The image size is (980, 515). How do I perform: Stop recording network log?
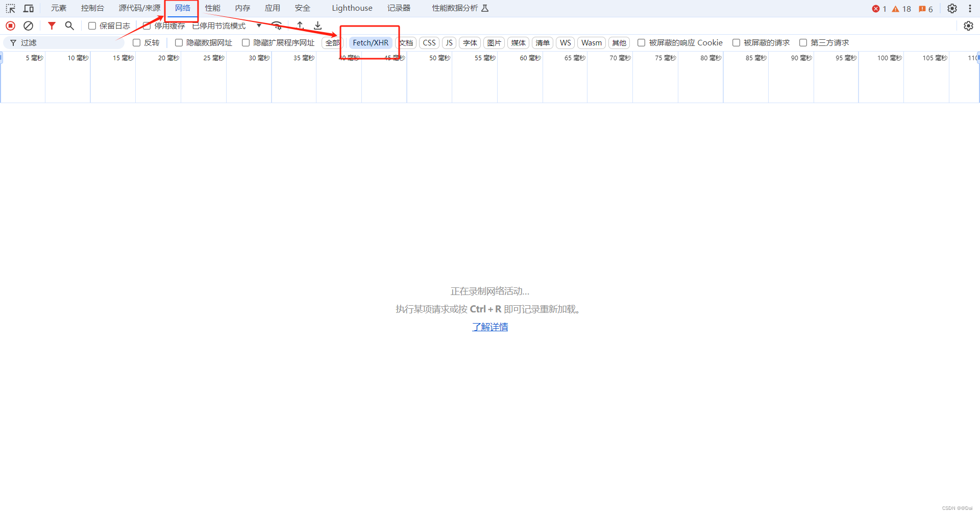(10, 26)
